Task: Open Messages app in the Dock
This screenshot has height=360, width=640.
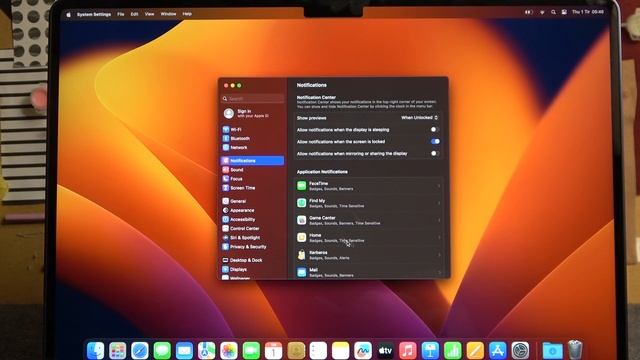Action: point(162,350)
